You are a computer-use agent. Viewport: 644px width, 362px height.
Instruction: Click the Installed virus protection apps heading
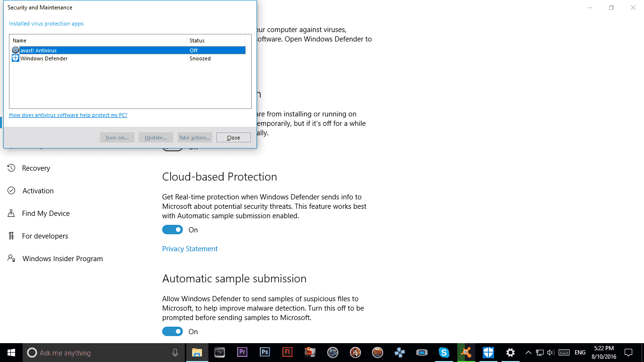tap(46, 24)
